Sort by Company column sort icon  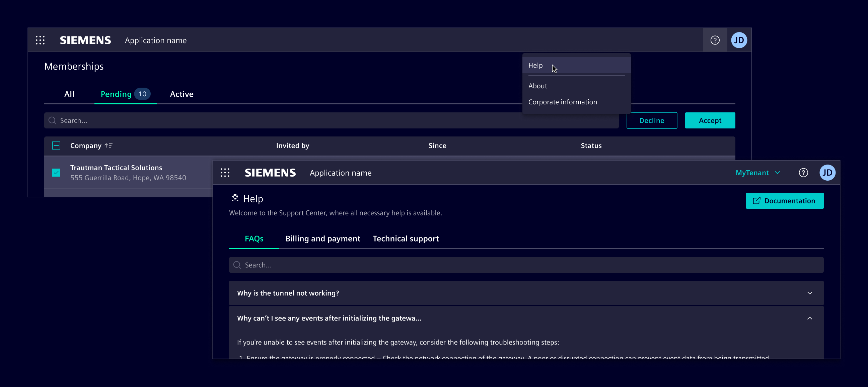pos(108,146)
